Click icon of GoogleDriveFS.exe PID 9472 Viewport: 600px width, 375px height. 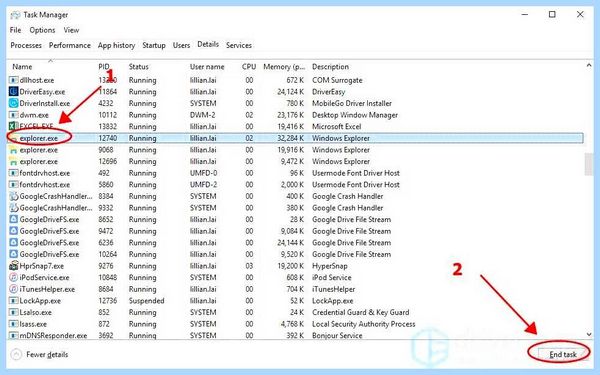(14, 231)
